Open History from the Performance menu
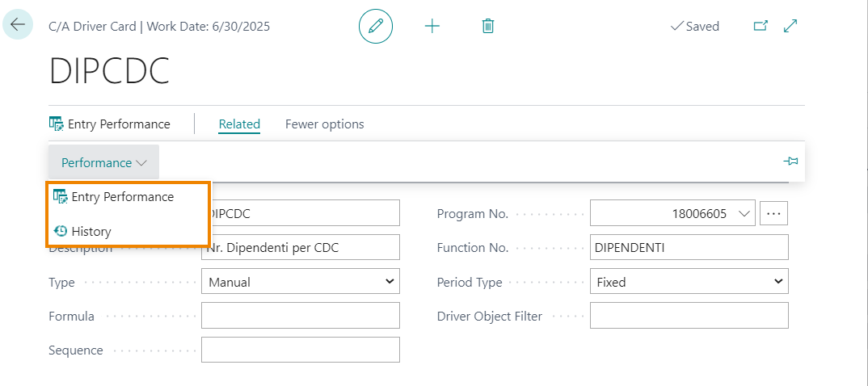The height and width of the screenshot is (386, 868). (82, 231)
